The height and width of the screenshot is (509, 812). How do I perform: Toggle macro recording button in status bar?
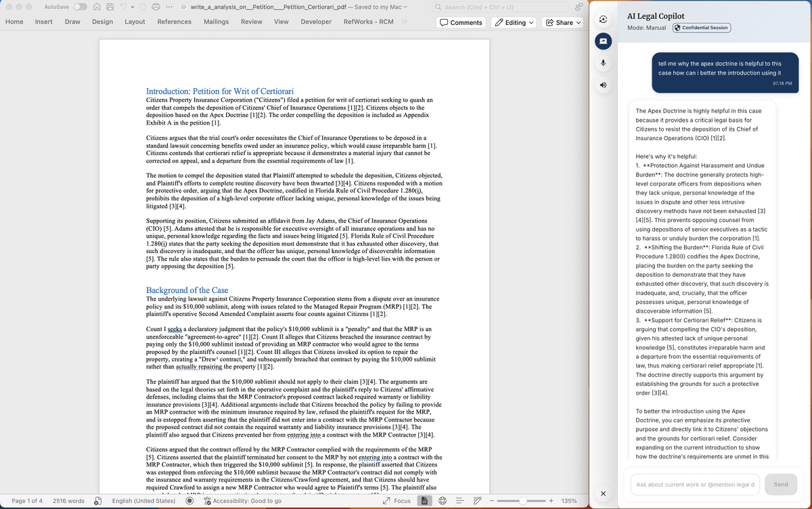191,501
